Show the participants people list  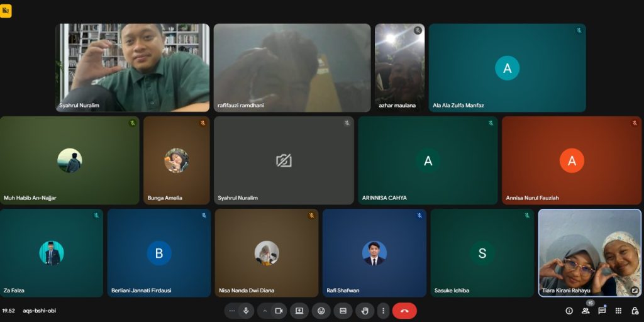(x=586, y=311)
